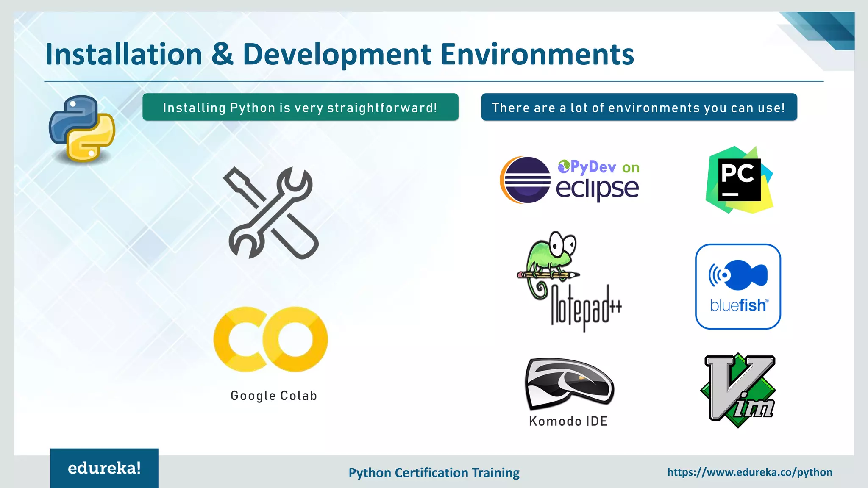Click the PyCharm PC logo
The image size is (868, 488).
pyautogui.click(x=739, y=180)
